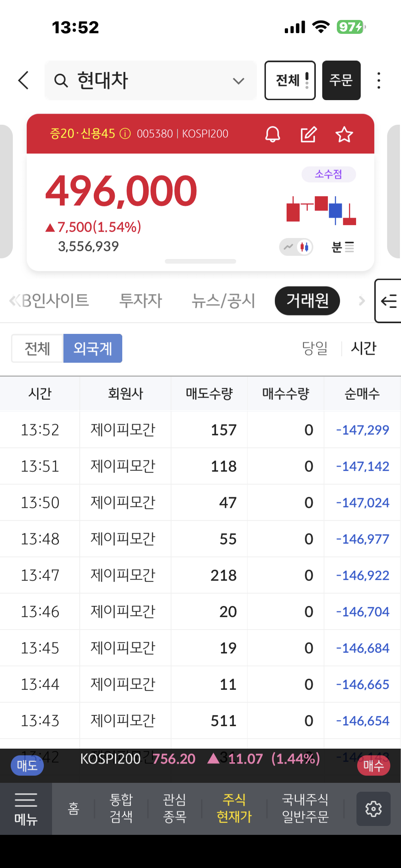This screenshot has height=868, width=401.
Task: Open the side panel arrow-list icon
Action: click(389, 301)
